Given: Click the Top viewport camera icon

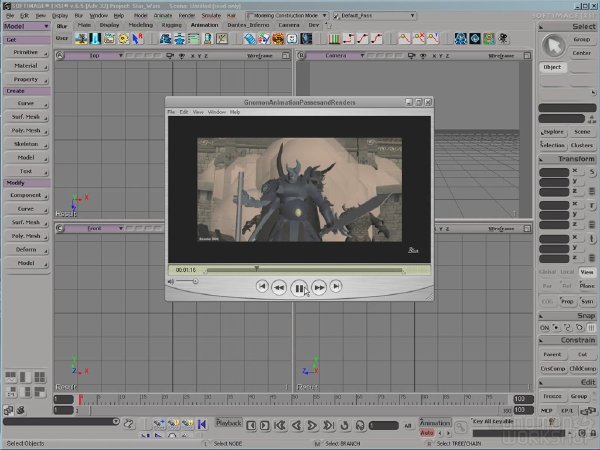Looking at the screenshot, I should [170, 56].
